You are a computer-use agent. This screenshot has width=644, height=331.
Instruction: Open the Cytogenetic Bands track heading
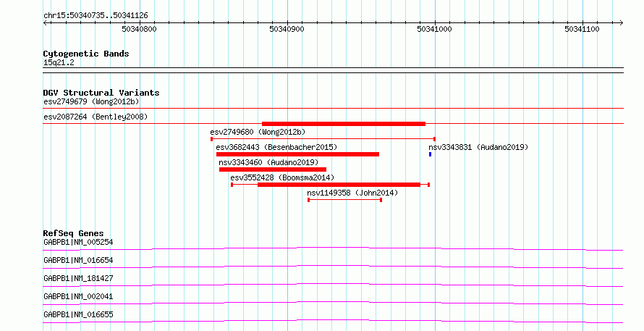pos(86,54)
